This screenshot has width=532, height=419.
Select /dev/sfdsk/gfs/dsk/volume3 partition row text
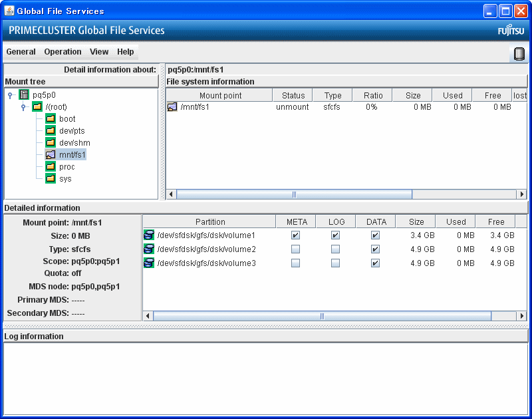(x=206, y=263)
